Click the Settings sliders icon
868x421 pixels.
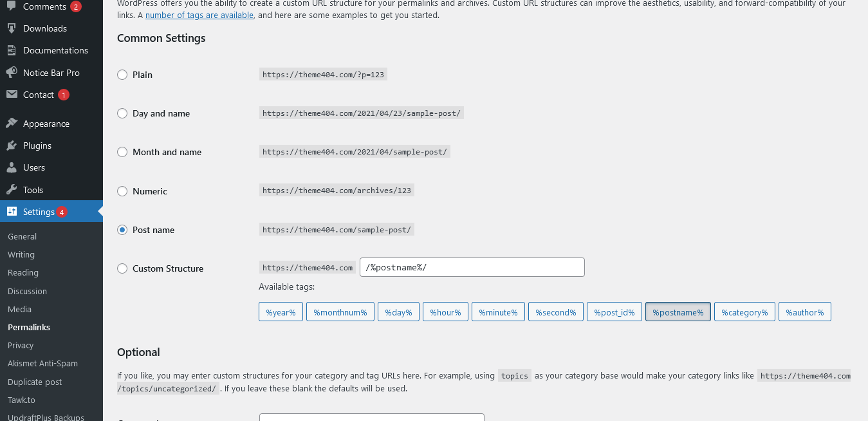click(12, 212)
